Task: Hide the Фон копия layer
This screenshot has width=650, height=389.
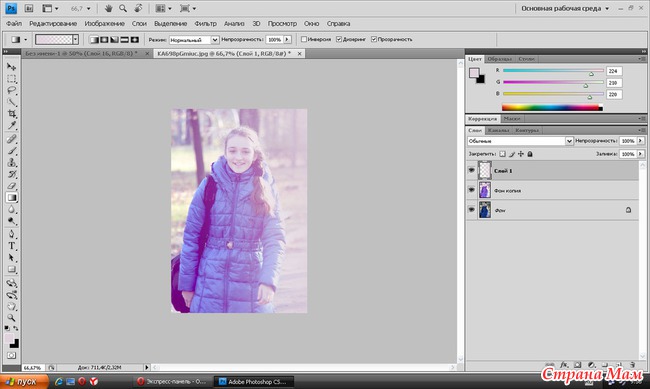Action: 471,190
